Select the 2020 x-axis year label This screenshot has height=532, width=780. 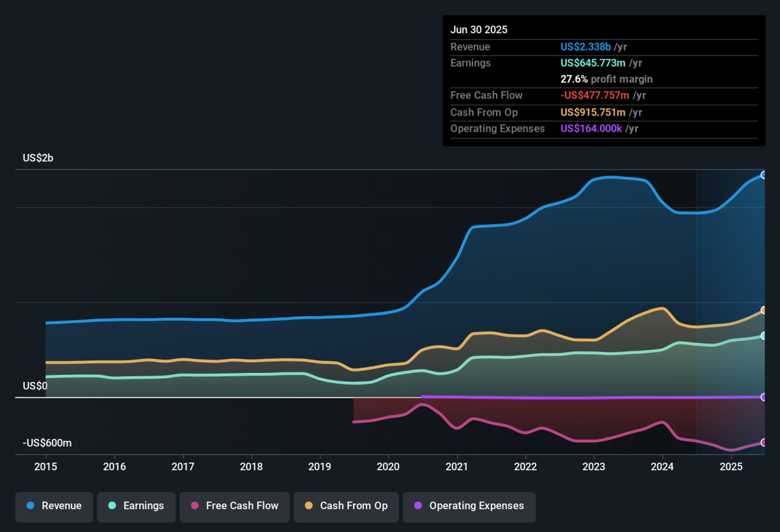(388, 466)
